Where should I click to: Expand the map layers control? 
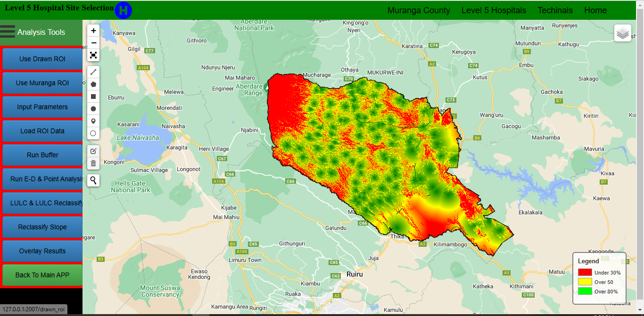tap(622, 33)
